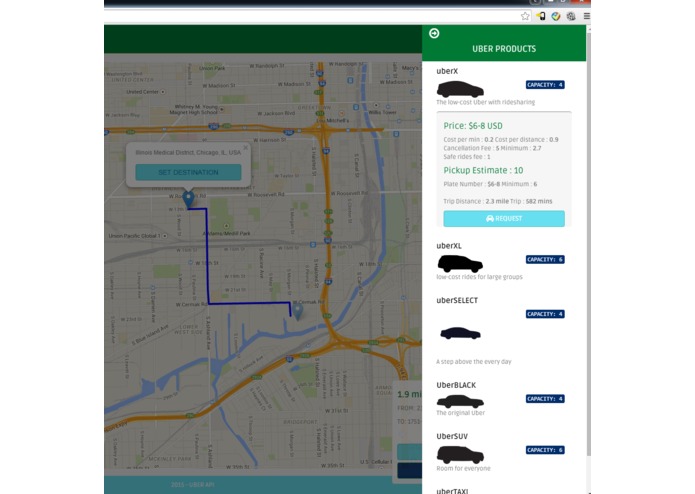Click the uberXL capacity 6 badge
Image resolution: width=695 pixels, height=494 pixels.
545,259
